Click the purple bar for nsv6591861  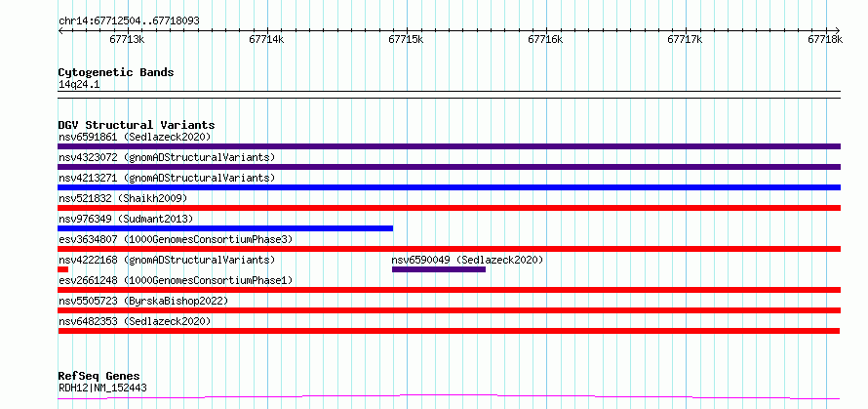(x=449, y=146)
